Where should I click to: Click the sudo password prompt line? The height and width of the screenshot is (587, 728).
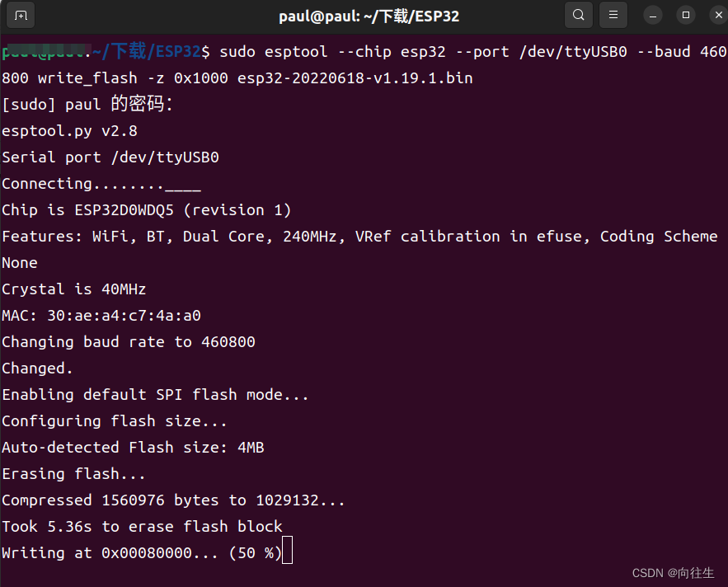[x=87, y=104]
